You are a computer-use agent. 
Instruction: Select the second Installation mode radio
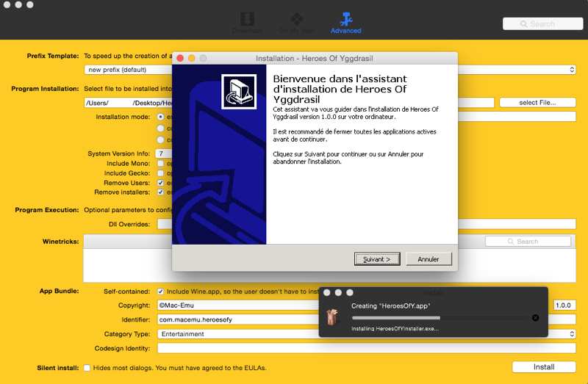coord(160,128)
